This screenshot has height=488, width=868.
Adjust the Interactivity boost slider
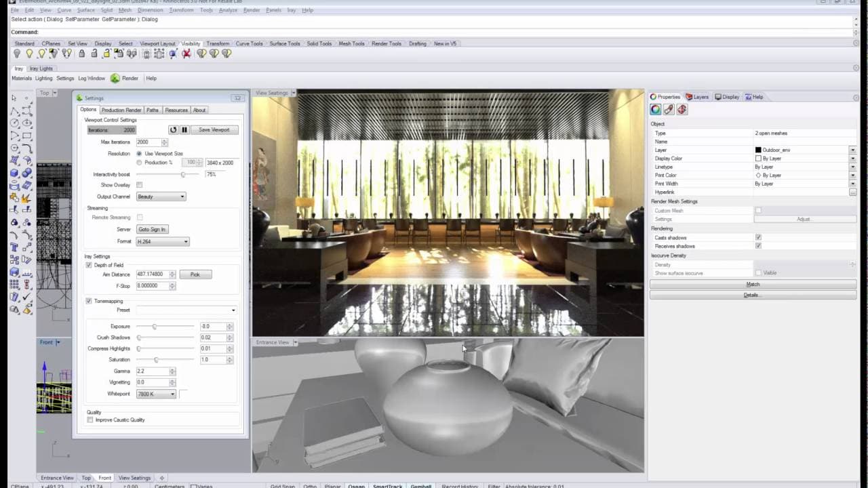click(x=183, y=175)
